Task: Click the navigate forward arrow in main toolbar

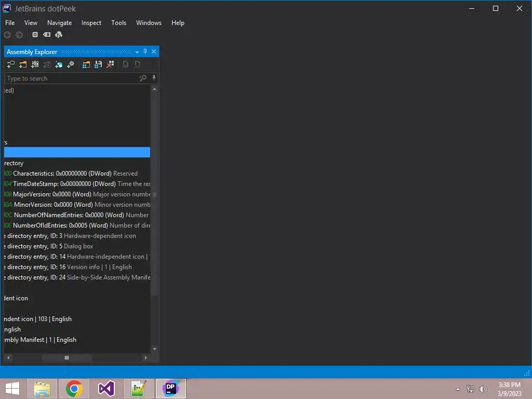Action: pyautogui.click(x=19, y=35)
